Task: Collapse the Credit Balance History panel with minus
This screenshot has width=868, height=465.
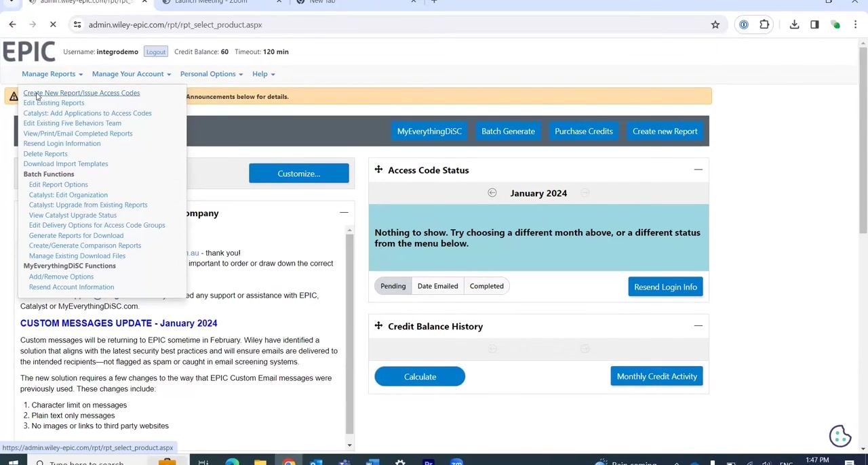Action: point(698,326)
